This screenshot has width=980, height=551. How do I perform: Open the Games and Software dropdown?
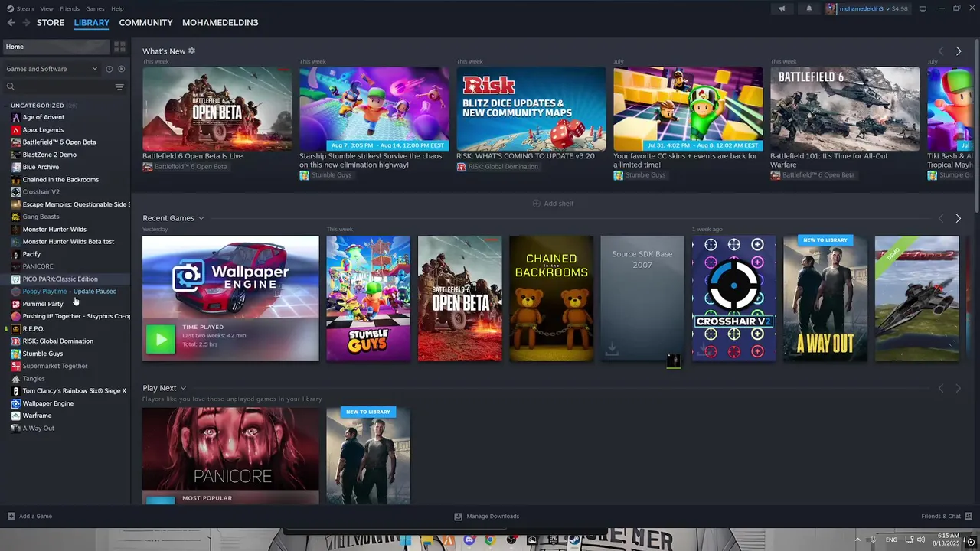point(52,69)
